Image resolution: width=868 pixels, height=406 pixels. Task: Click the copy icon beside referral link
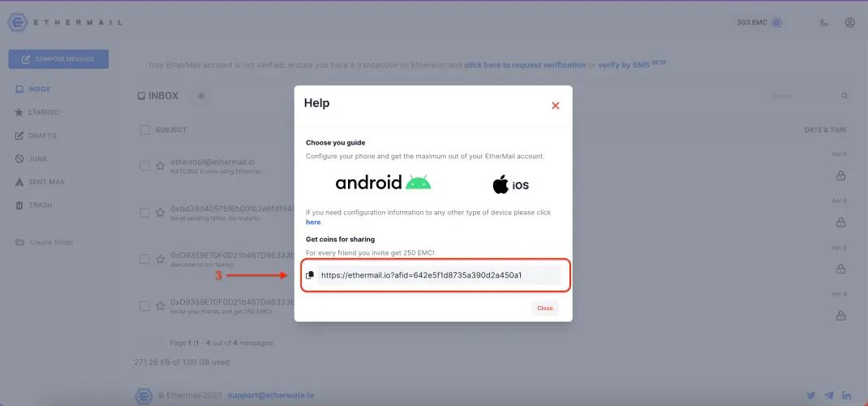point(310,275)
